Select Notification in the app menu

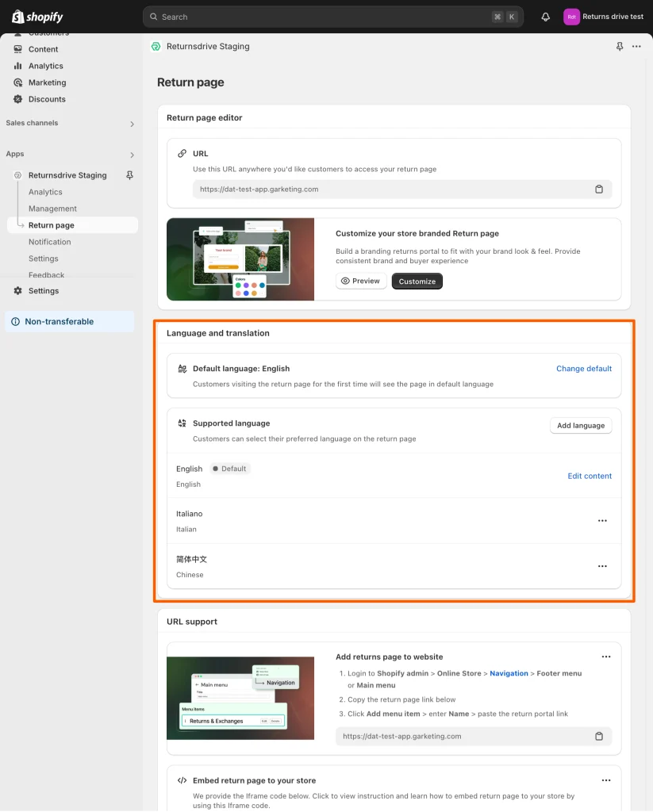pos(50,242)
